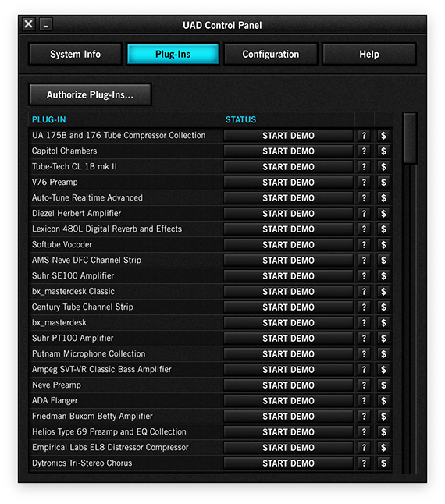This screenshot has width=445, height=504.
Task: Open help for ADA Flanger
Action: coord(364,401)
